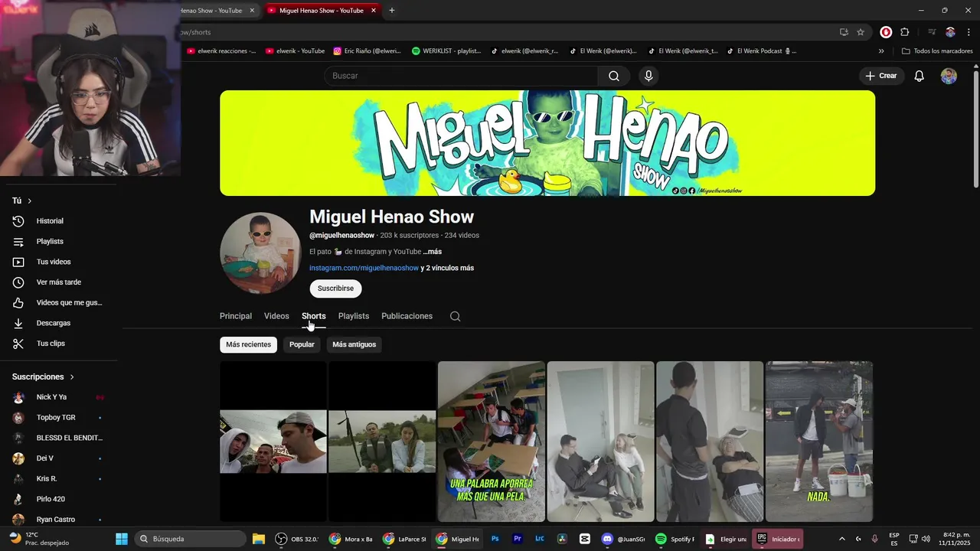Viewport: 980px width, 551px height.
Task: Click the Suscribirse button
Action: pyautogui.click(x=335, y=289)
